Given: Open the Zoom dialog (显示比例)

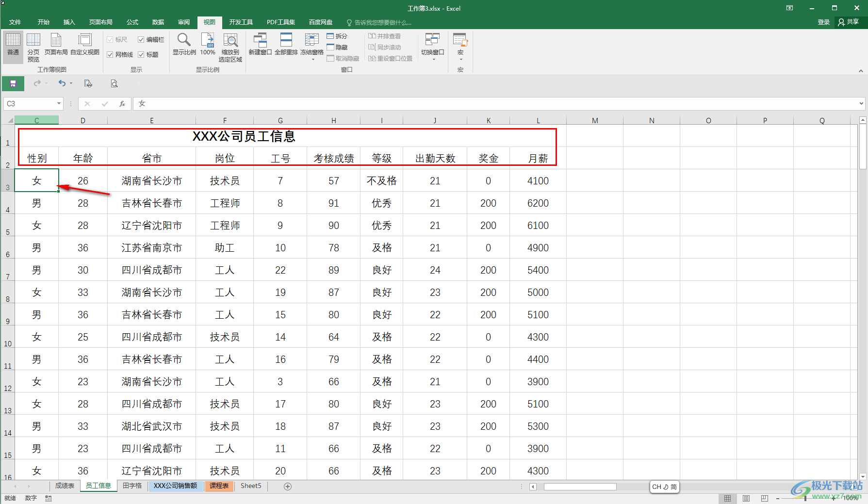Looking at the screenshot, I should click(184, 44).
